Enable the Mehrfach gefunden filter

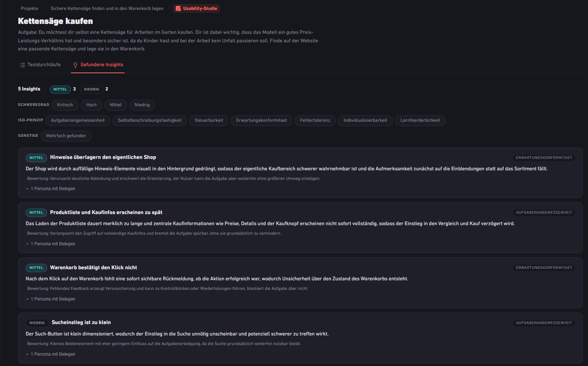coord(66,136)
